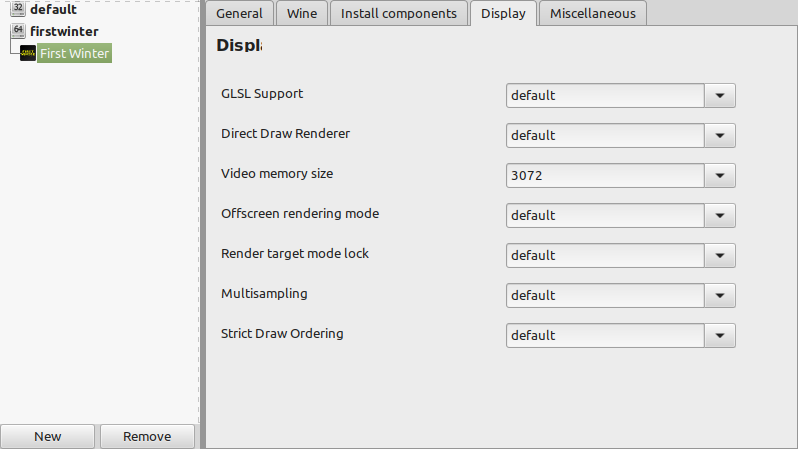Click the New button
Viewport: 798px width, 449px height.
click(47, 436)
